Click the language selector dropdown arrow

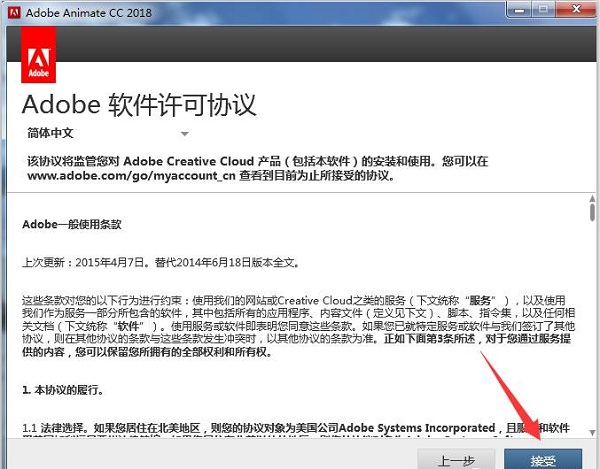coord(184,133)
